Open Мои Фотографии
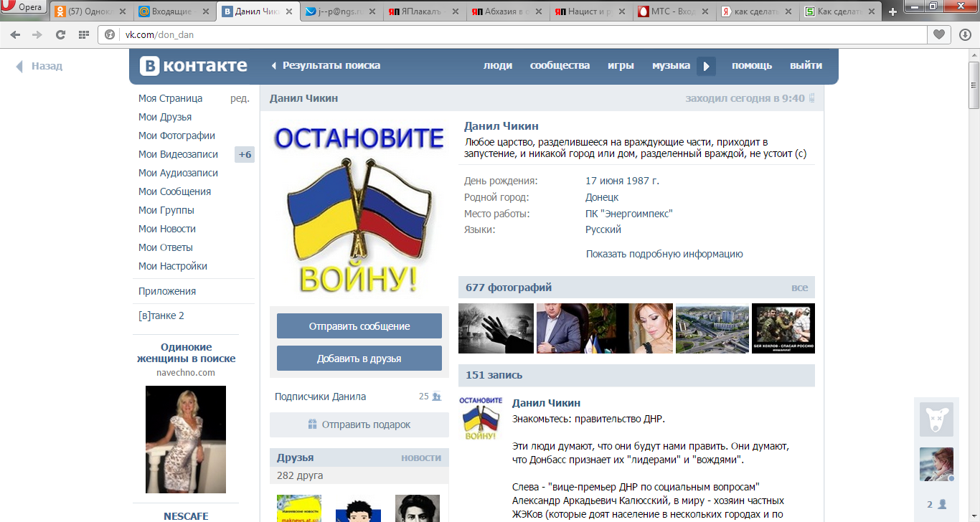Image resolution: width=980 pixels, height=522 pixels. (176, 136)
